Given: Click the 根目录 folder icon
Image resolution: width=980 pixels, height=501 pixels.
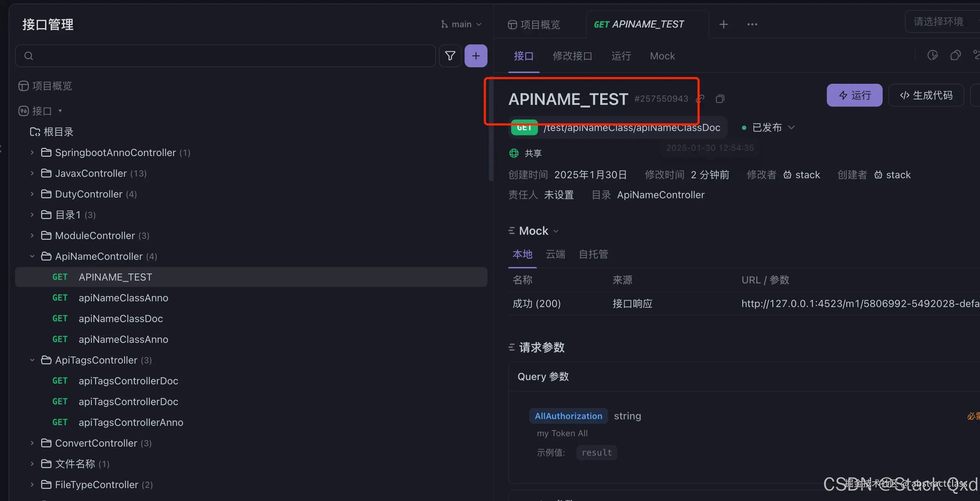Looking at the screenshot, I should pyautogui.click(x=35, y=131).
